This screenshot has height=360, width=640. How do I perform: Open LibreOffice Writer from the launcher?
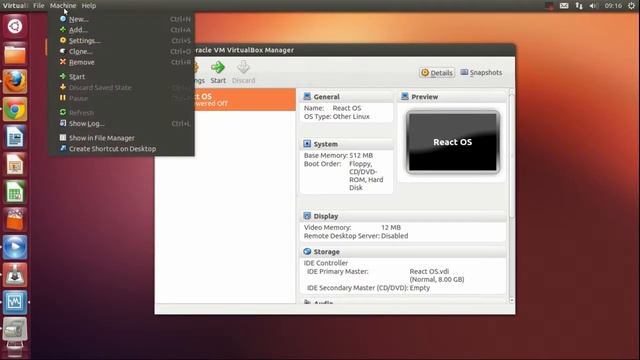(x=15, y=137)
